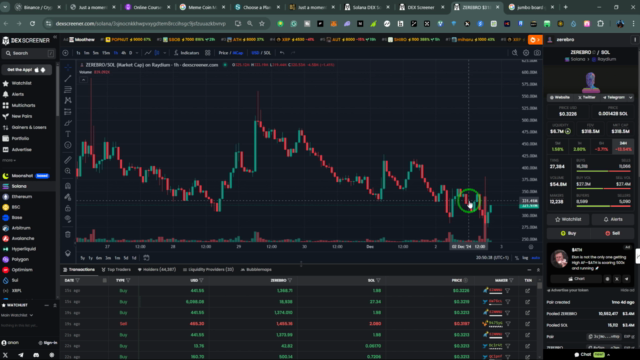Select the trend line drawing tool
640x360 pixels.
(68, 78)
